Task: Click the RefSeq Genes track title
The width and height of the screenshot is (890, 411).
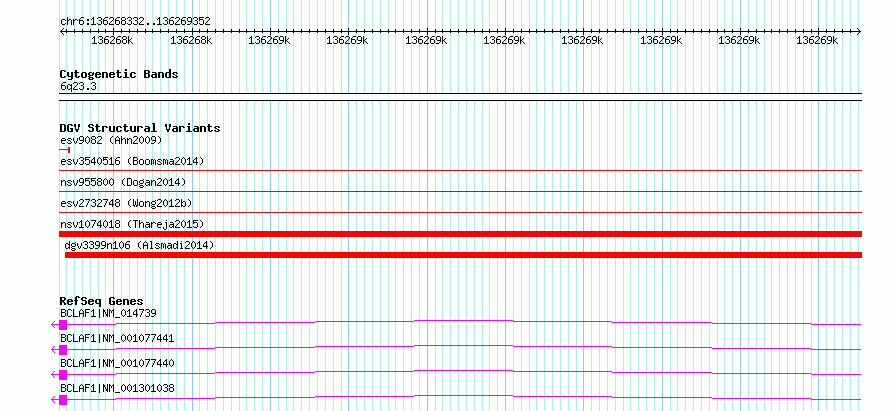Action: point(102,301)
